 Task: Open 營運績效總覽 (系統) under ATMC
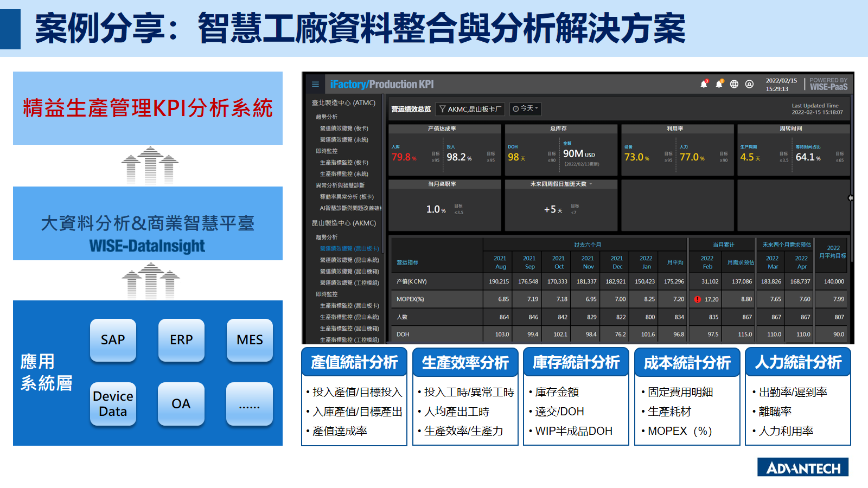pyautogui.click(x=344, y=140)
